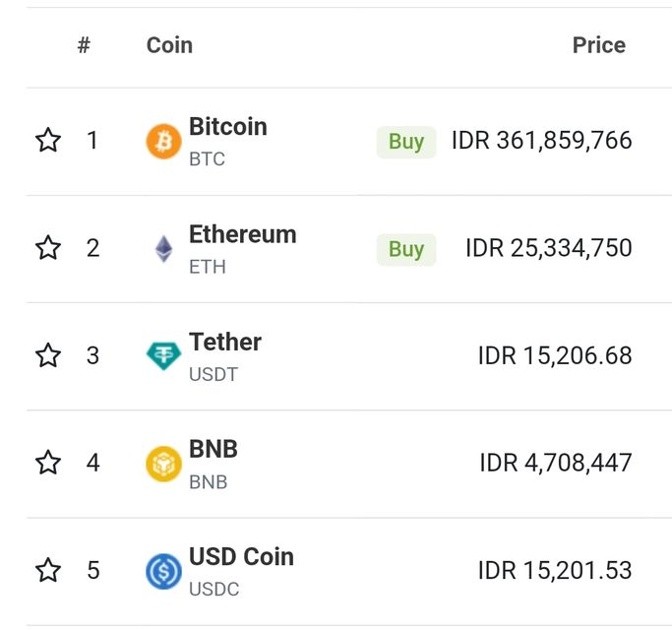672x630 pixels.
Task: Toggle the USD Coin favorite star
Action: coord(48,570)
